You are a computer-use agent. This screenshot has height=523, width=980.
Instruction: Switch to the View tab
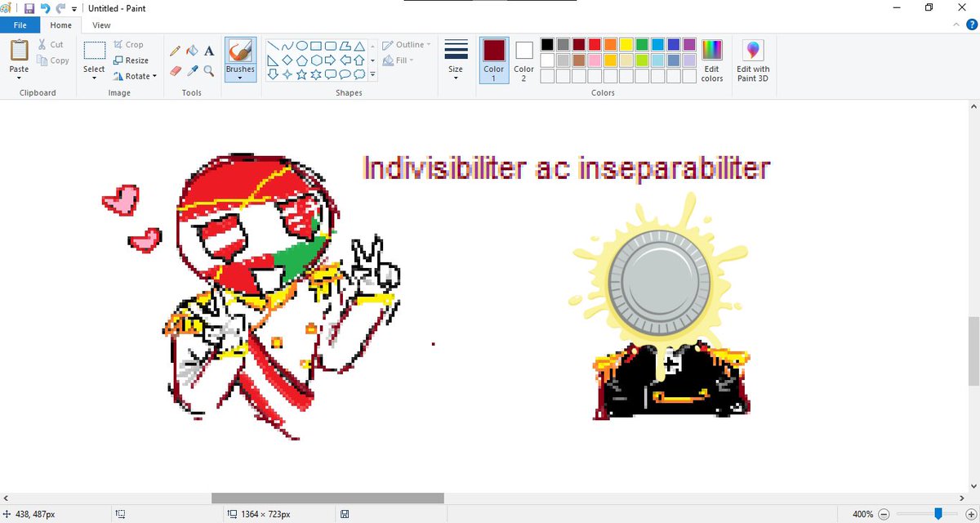click(x=101, y=25)
